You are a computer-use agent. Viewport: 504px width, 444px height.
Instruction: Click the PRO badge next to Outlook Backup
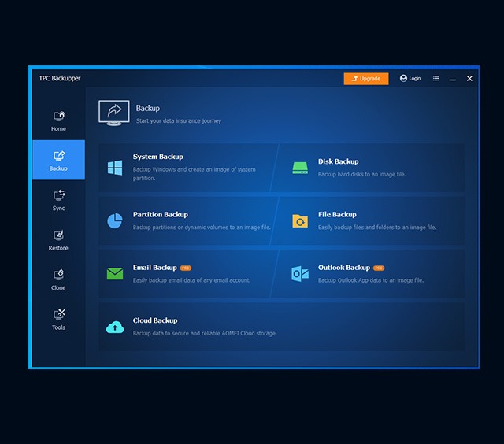pos(379,268)
